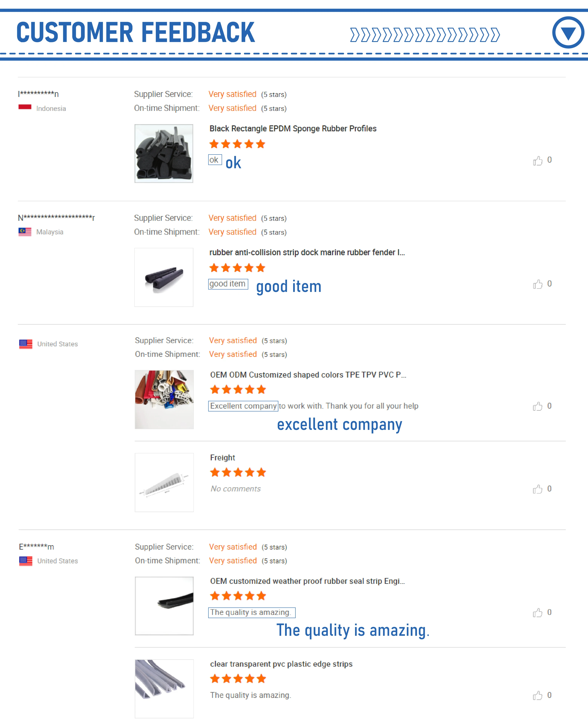Click the circled down-arrow icon in header
This screenshot has height=728, width=588.
tap(568, 33)
